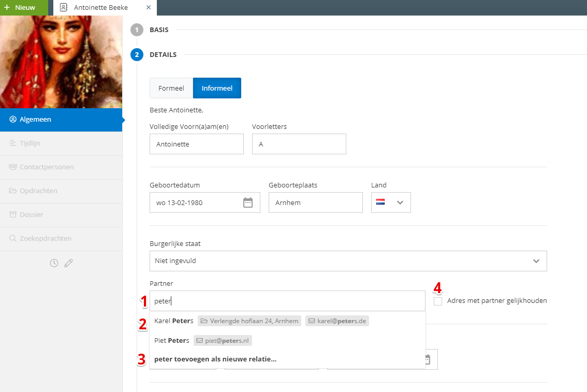The height and width of the screenshot is (392, 587).
Task: Click the plus icon beside Nieuw
Action: click(x=7, y=7)
